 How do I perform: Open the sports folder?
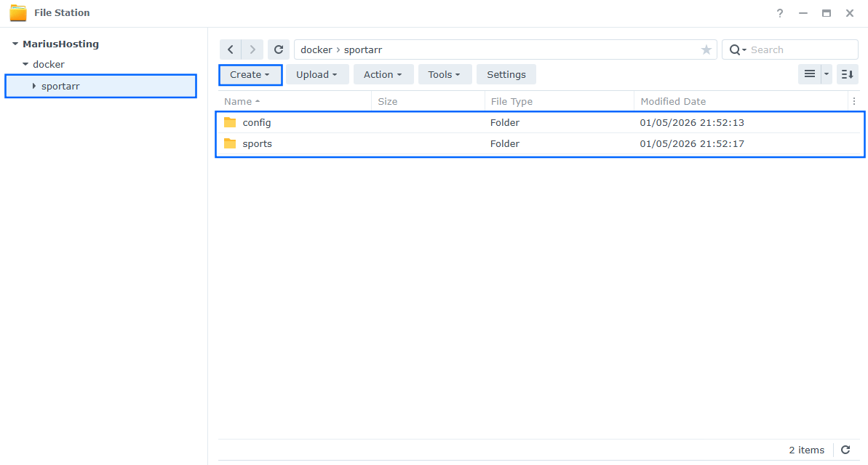(258, 143)
